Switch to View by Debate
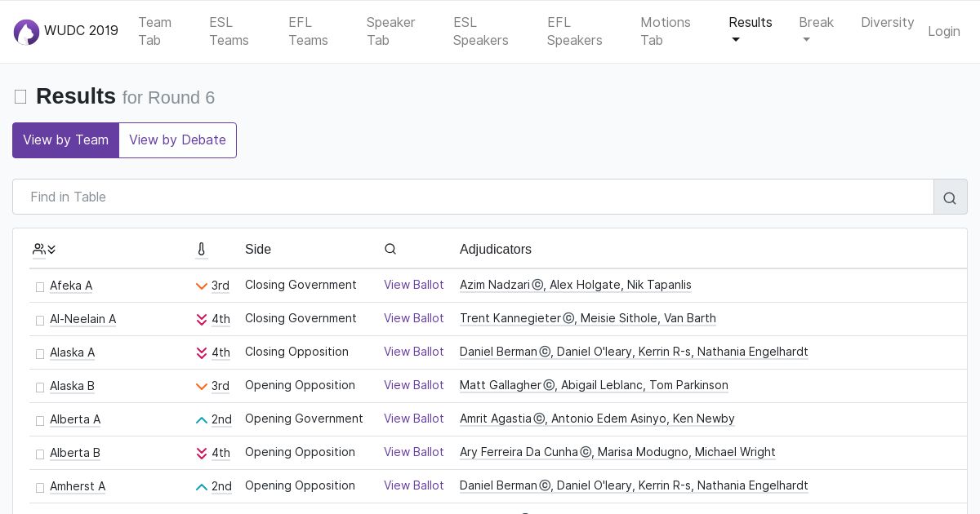 point(177,140)
